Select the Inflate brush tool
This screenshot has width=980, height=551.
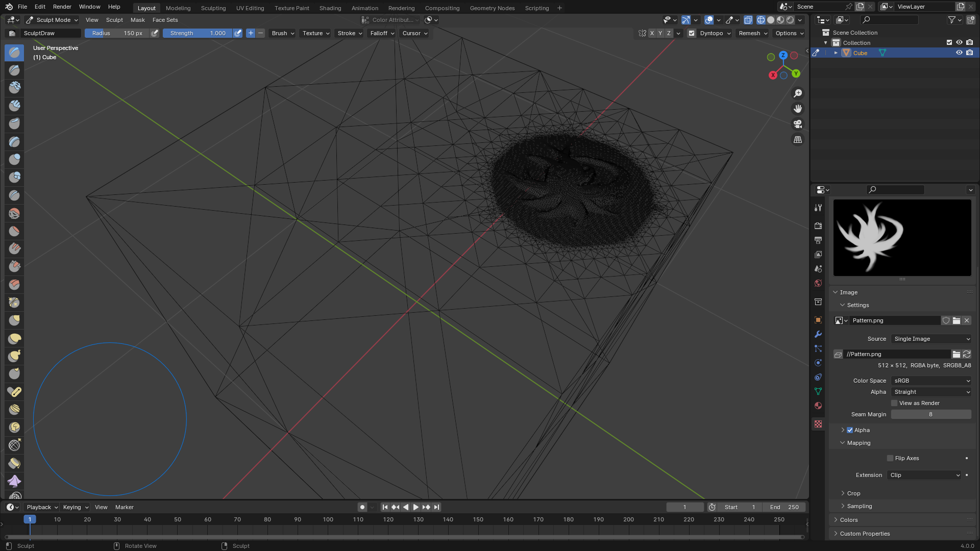14,159
